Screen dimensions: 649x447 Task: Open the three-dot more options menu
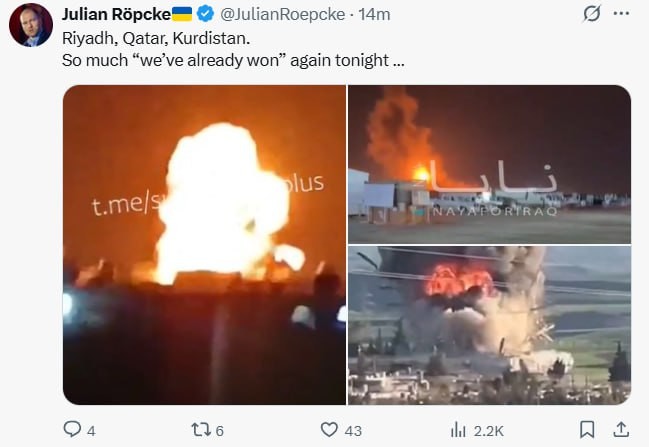tap(621, 14)
